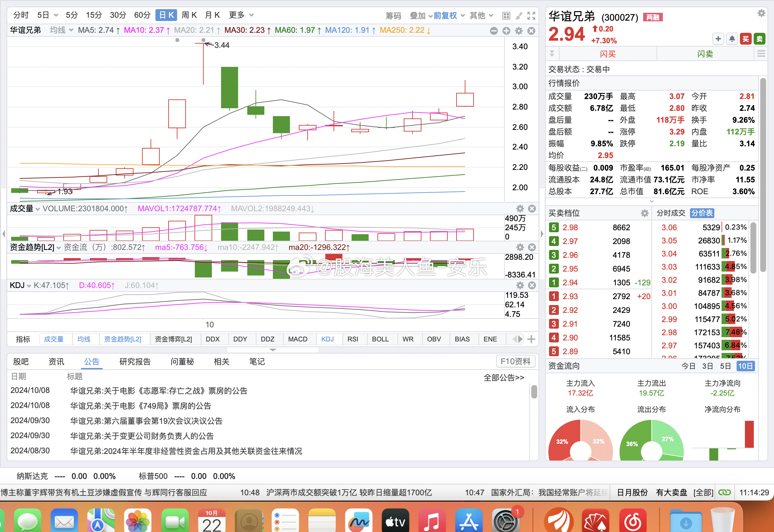Open 问董秘 tab

tap(182, 362)
